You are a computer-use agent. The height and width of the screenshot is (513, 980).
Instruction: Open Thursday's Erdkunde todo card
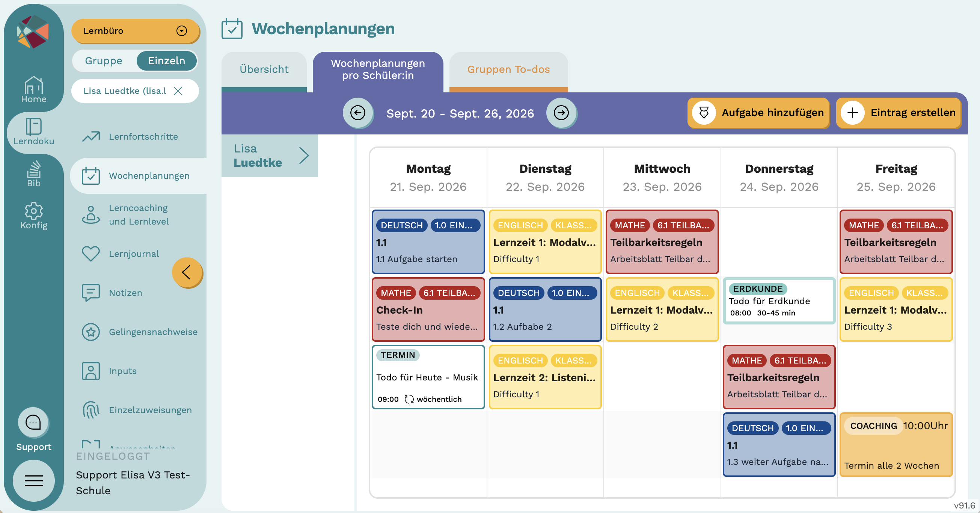[779, 301]
